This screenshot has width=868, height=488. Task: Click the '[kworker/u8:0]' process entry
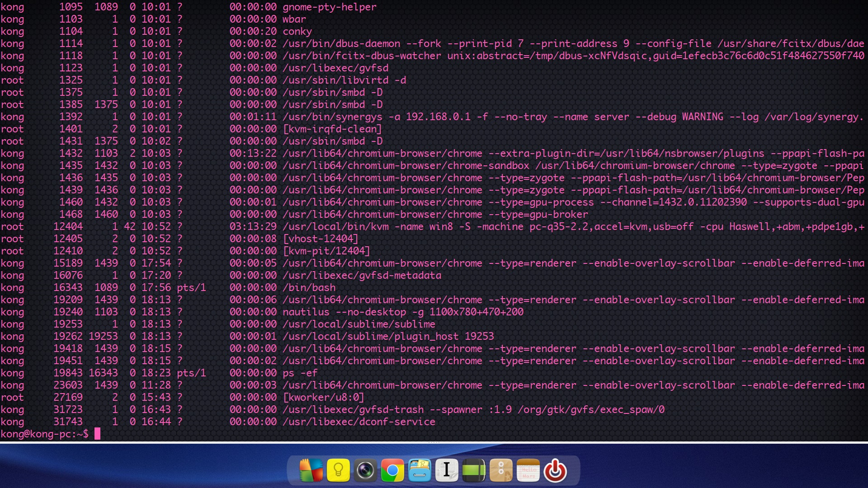coord(324,397)
